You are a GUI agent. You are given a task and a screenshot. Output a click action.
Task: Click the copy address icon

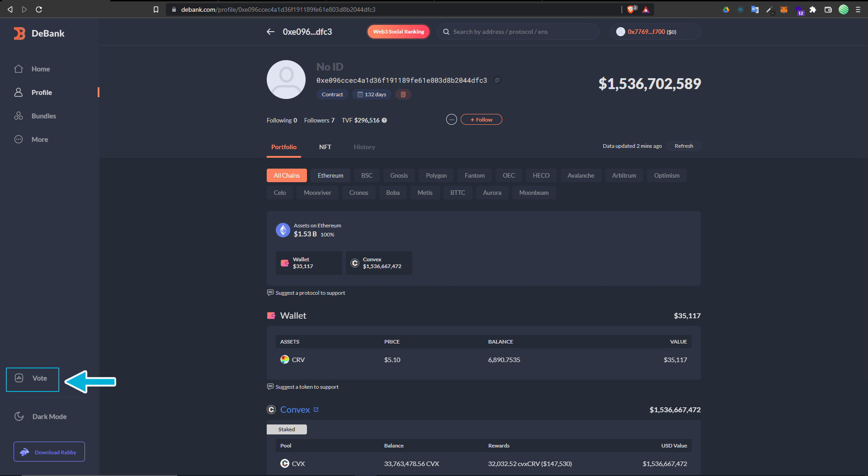click(x=497, y=80)
